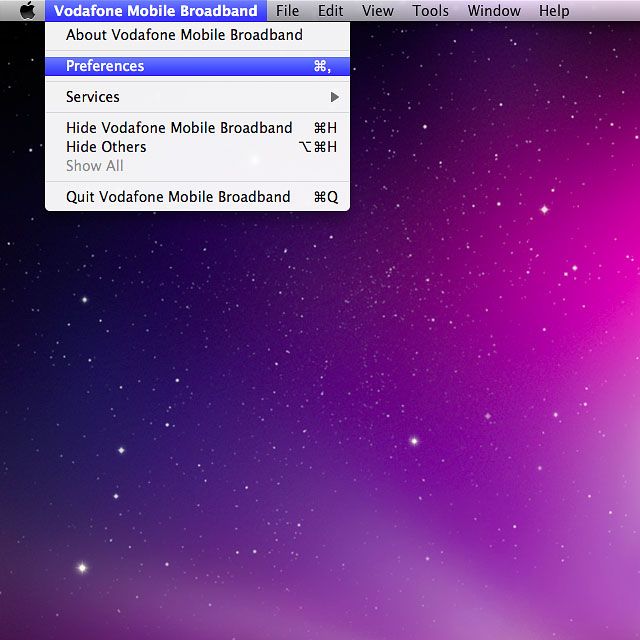Quit Vodafone Mobile Broadband from the menu
The width and height of the screenshot is (640, 640).
pos(178,197)
